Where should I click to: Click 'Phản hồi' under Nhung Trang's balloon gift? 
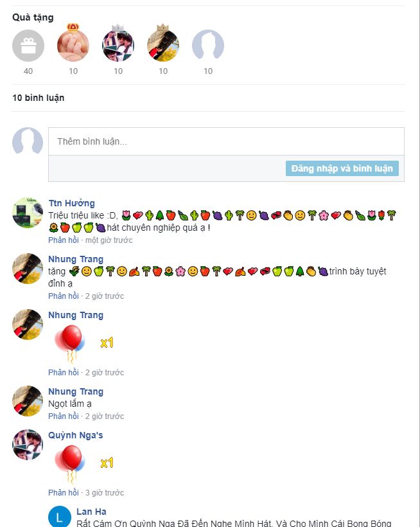[64, 373]
